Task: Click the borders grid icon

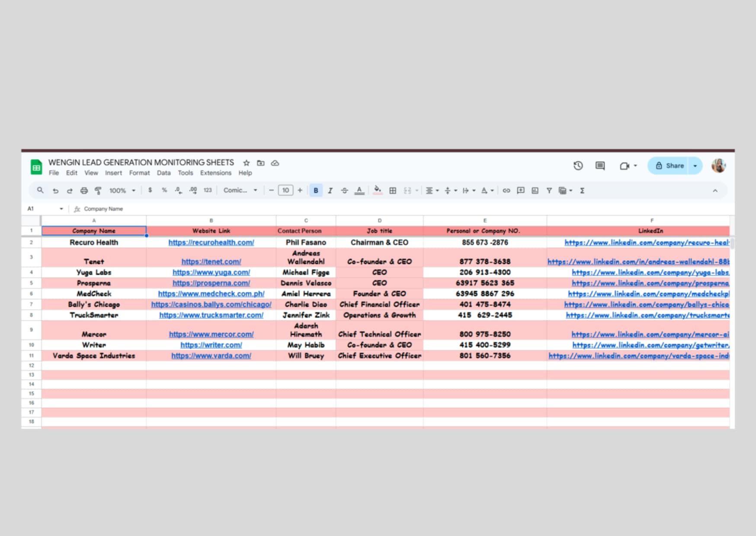Action: click(393, 191)
